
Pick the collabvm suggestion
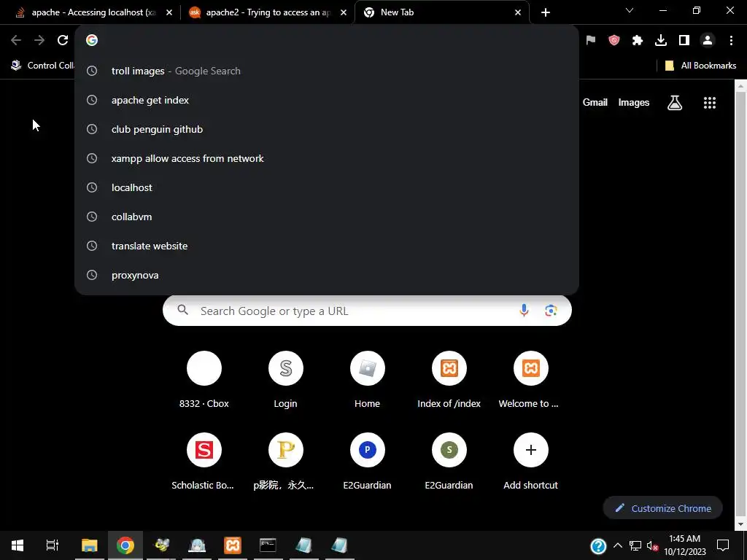click(327, 217)
